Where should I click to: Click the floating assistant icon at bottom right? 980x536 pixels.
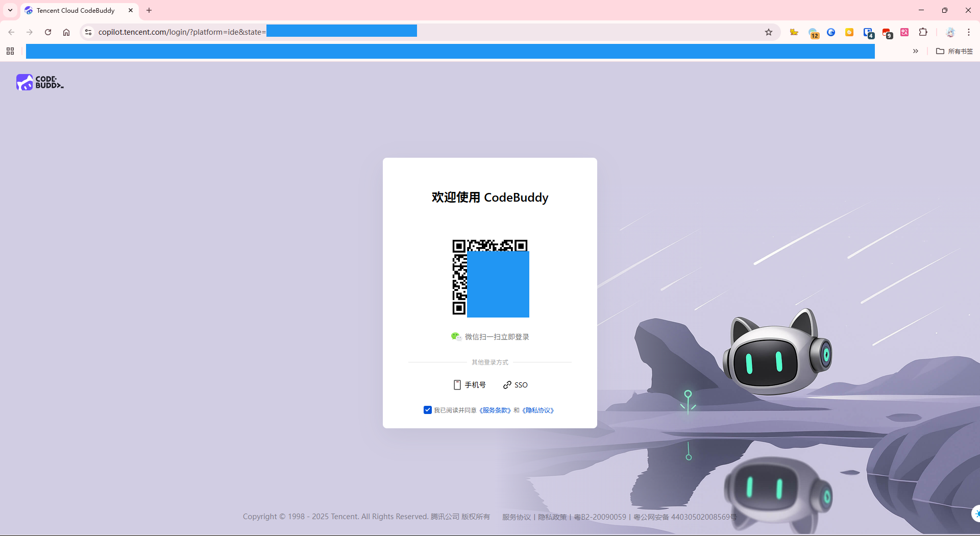[976, 514]
